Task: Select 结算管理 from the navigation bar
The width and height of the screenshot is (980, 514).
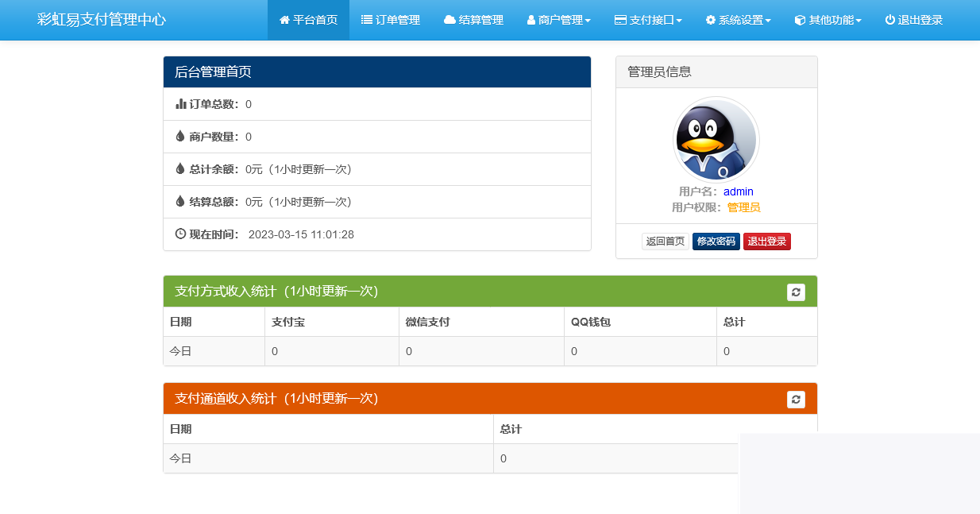Action: tap(473, 20)
